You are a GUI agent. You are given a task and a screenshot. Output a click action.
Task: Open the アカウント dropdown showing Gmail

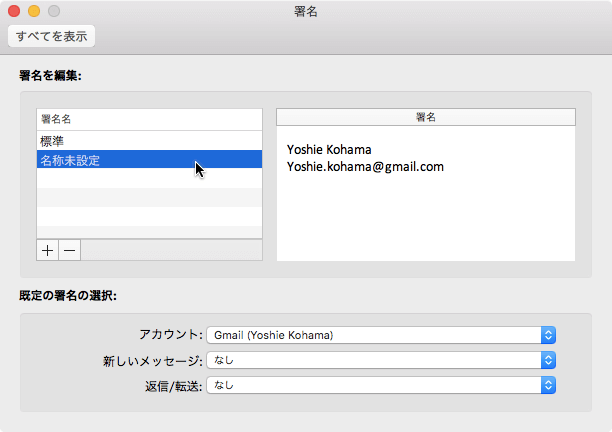click(x=381, y=335)
